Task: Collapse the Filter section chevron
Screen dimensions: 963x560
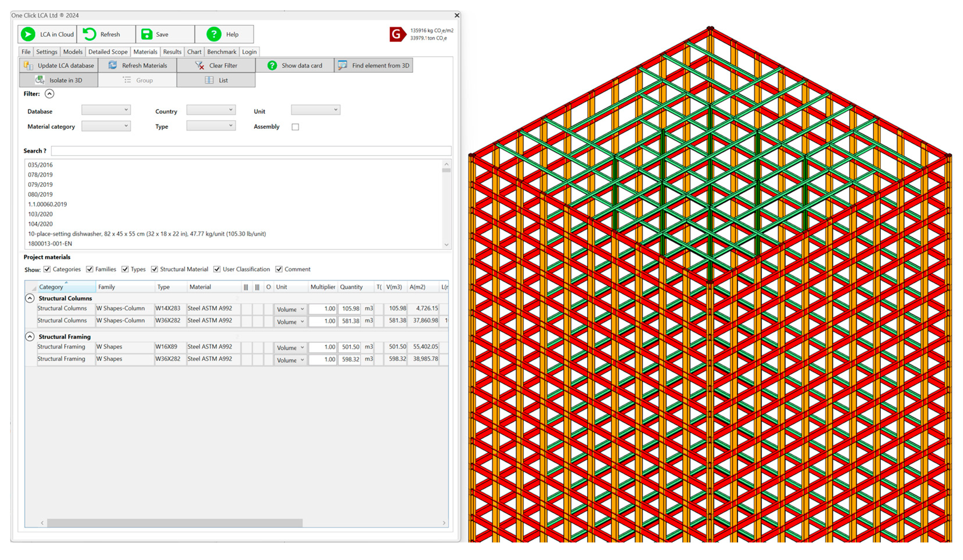Action: 49,94
